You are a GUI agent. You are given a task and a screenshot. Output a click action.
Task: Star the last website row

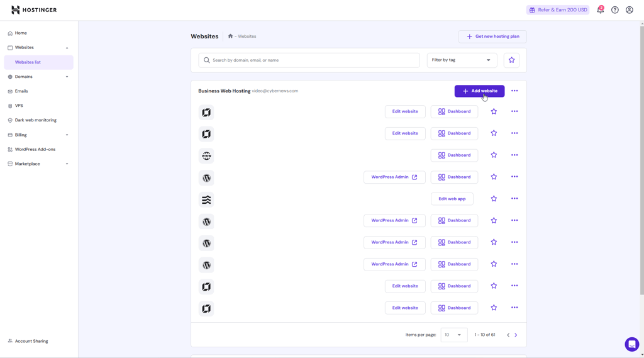pos(494,308)
